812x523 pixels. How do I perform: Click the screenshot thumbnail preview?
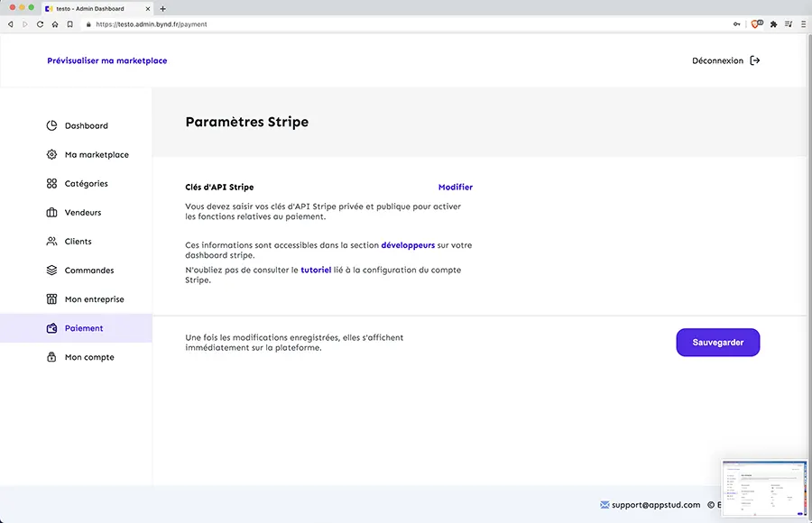click(x=764, y=489)
